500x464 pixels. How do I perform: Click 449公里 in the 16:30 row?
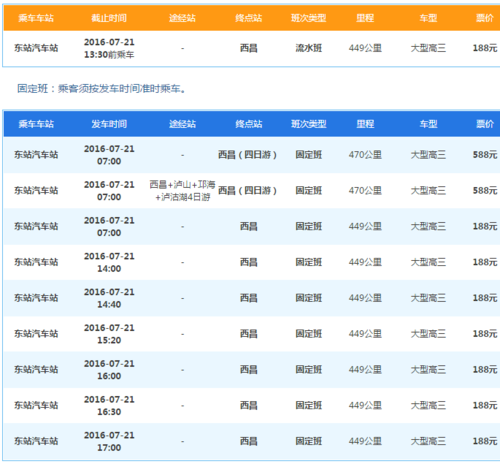(x=365, y=406)
